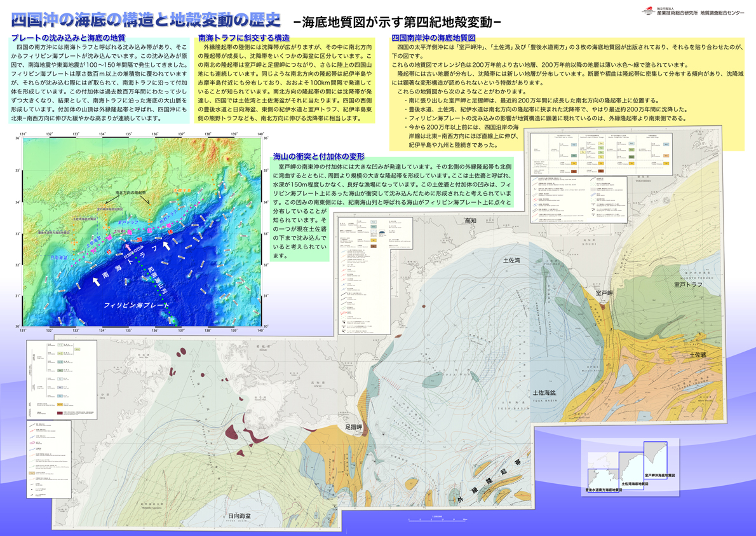Click the 足摺岬 label on the geological map

353,427
